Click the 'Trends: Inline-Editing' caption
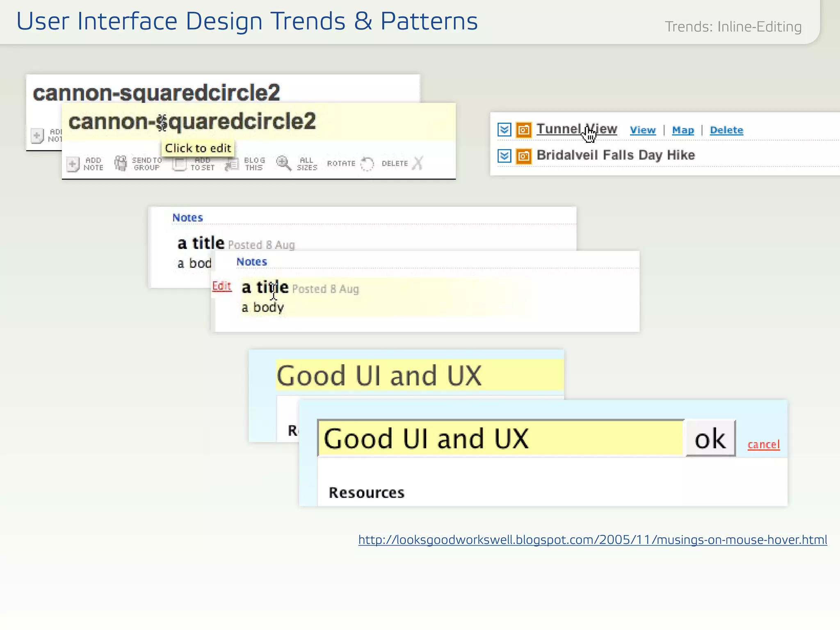 [x=733, y=27]
